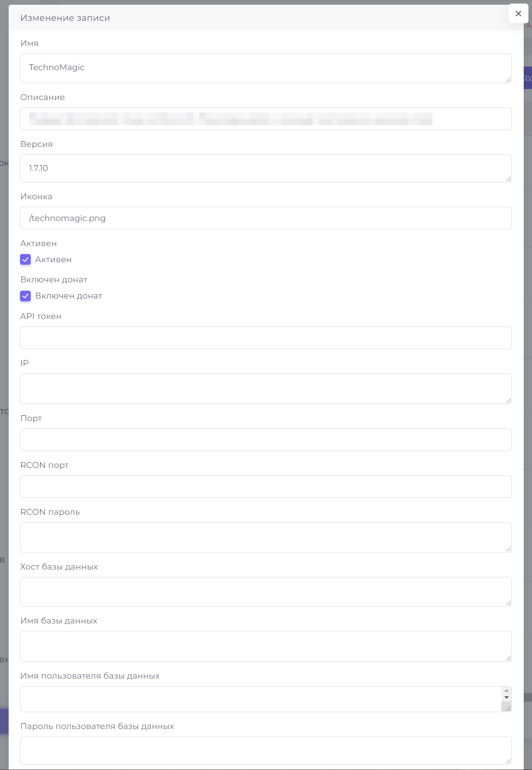Click the Имя базы данных field
The image size is (532, 770).
(x=266, y=646)
